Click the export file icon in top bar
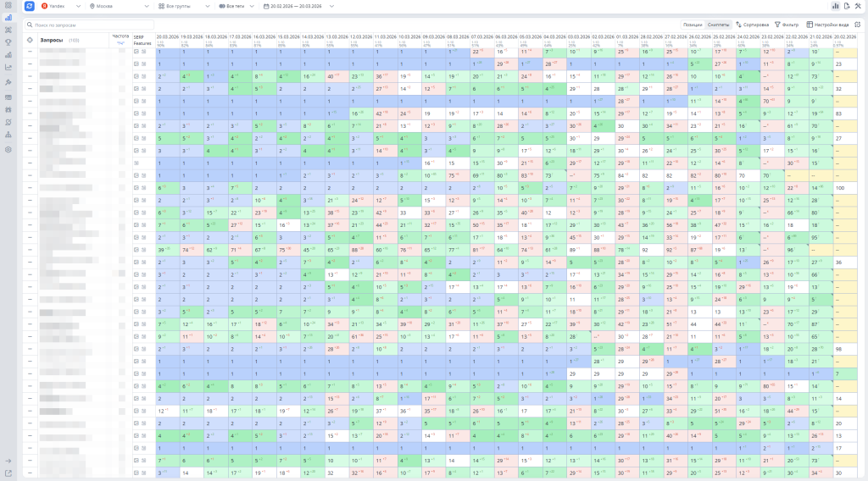Screen dimensions: 868x481 point(847,6)
